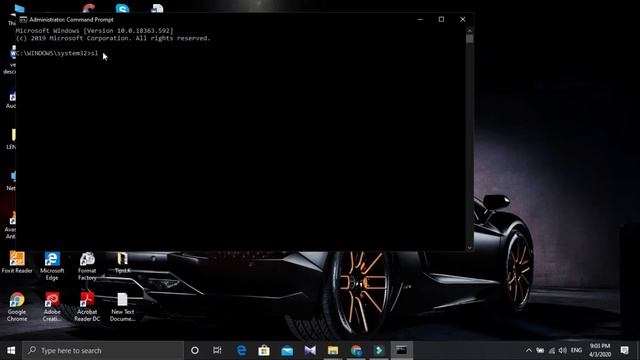Open the clock and date flyout

pyautogui.click(x=600, y=350)
